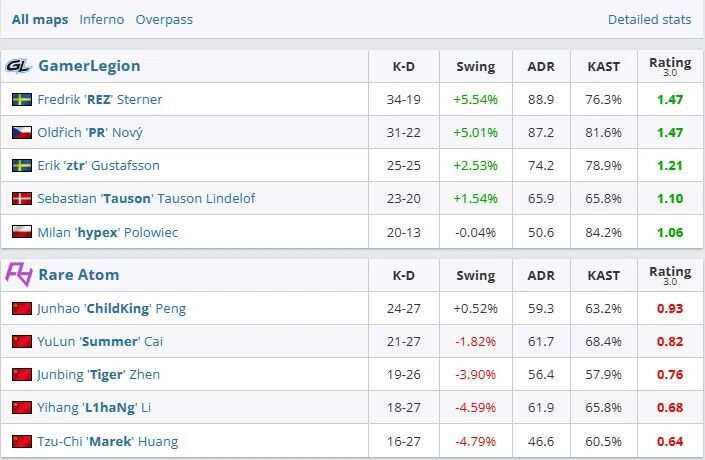Click the GamerLegion team logo icon
The width and height of the screenshot is (705, 460).
19,66
